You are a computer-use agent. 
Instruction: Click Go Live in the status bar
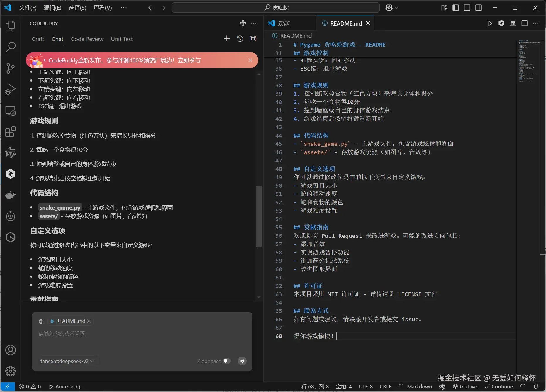(465, 387)
